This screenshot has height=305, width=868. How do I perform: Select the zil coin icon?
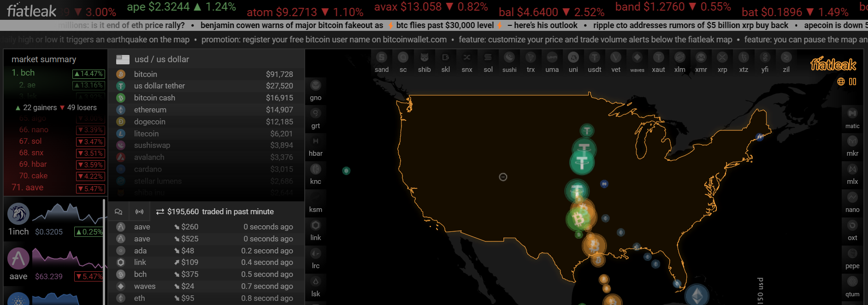pos(786,58)
